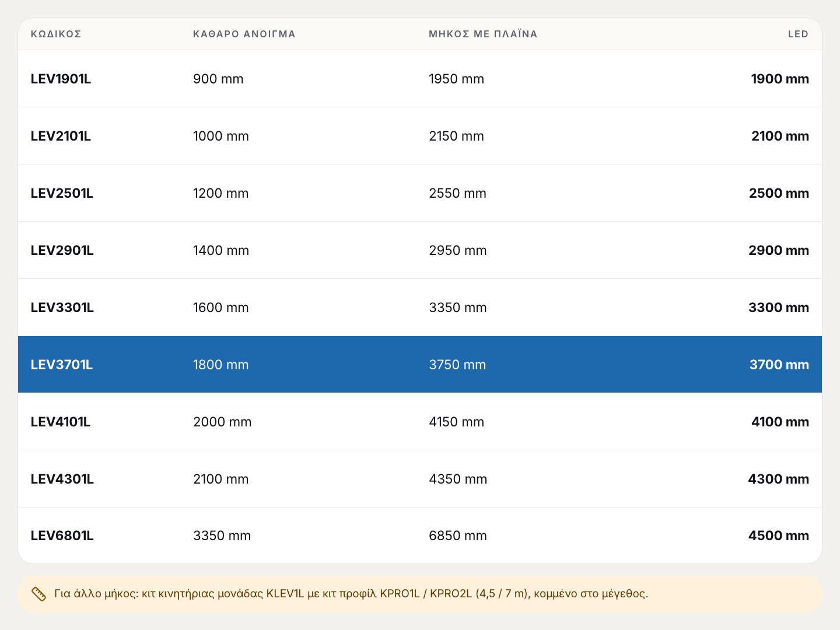Viewport: 840px width, 630px height.
Task: Click highlighted code LEV3701L
Action: 62,365
